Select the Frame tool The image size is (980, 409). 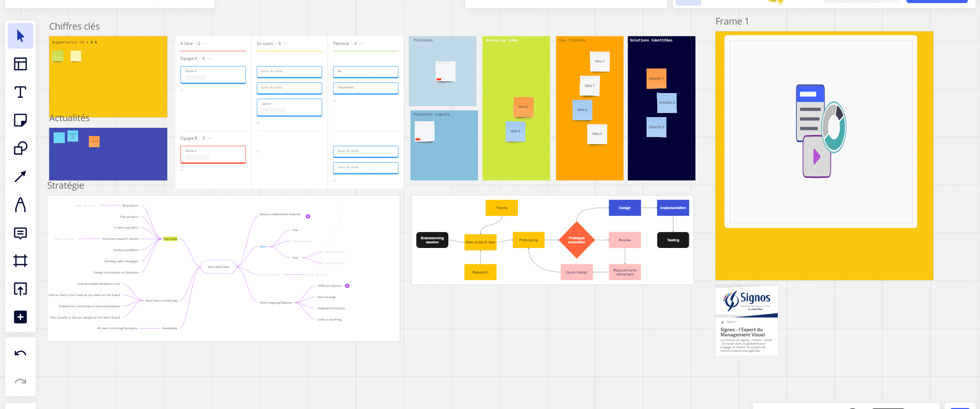click(20, 261)
